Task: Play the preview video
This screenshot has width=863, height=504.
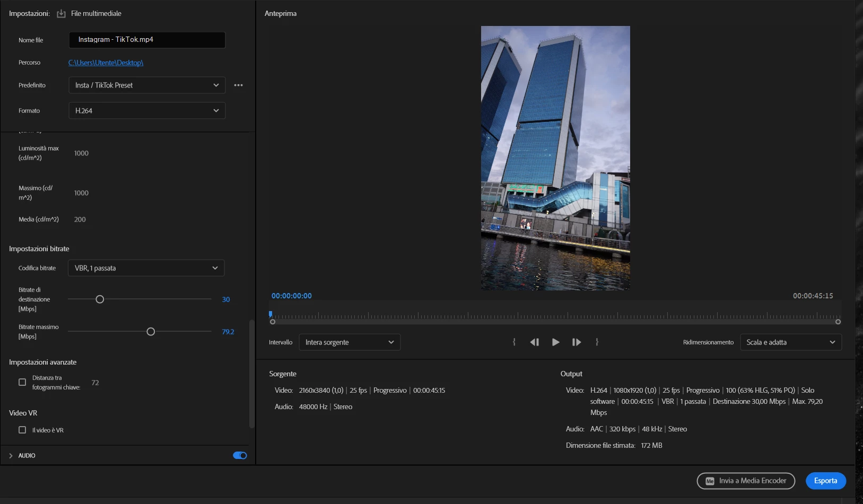Action: pyautogui.click(x=555, y=342)
